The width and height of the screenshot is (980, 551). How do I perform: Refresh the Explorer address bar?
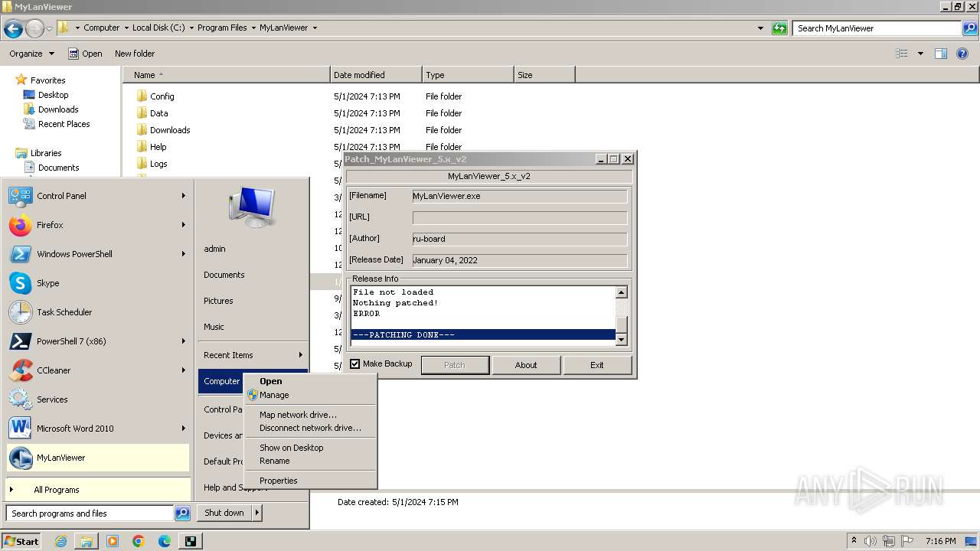point(779,28)
